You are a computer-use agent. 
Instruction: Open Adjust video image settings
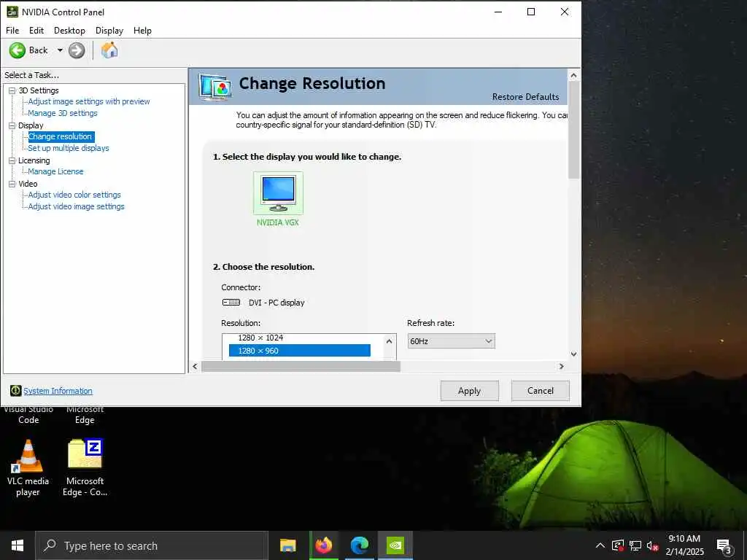tap(76, 206)
